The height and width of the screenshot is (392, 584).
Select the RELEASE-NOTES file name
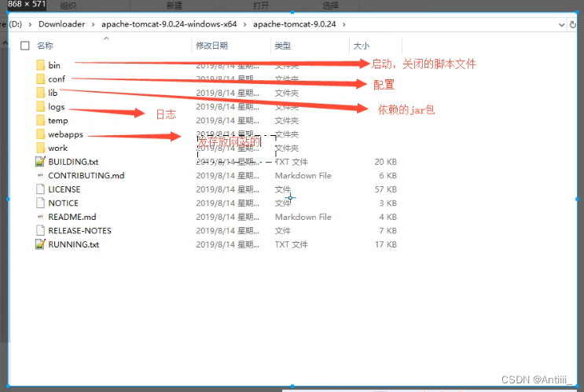(x=79, y=230)
